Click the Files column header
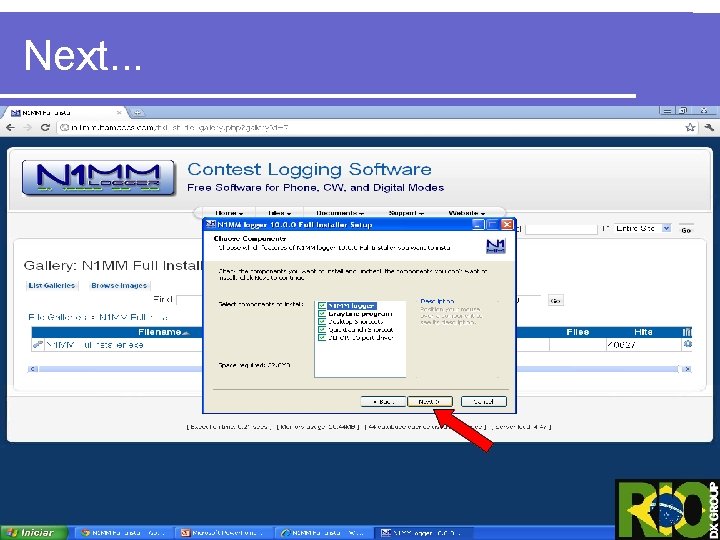 tap(578, 332)
